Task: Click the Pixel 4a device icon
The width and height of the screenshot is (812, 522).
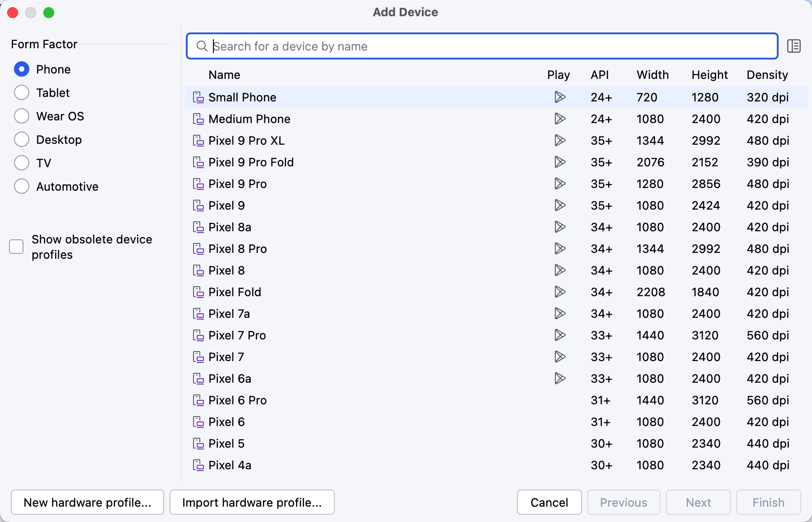Action: click(x=198, y=465)
